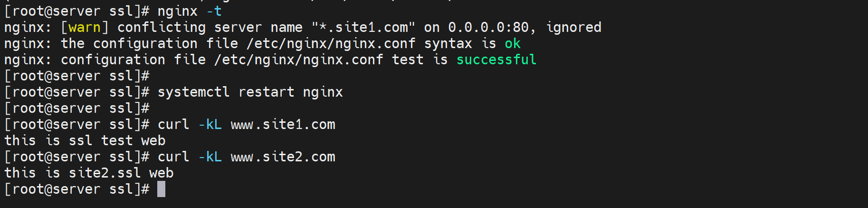Click the empty prompt line above systemctl
The image size is (868, 208).
(x=77, y=76)
